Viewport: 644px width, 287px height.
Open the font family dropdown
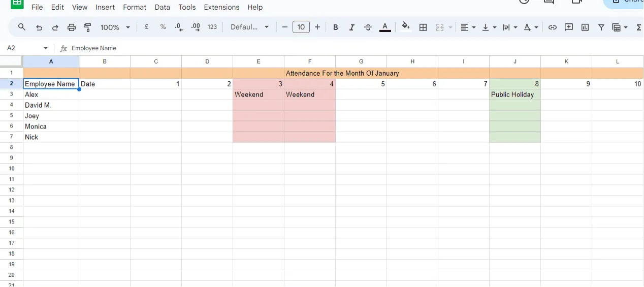(x=249, y=27)
